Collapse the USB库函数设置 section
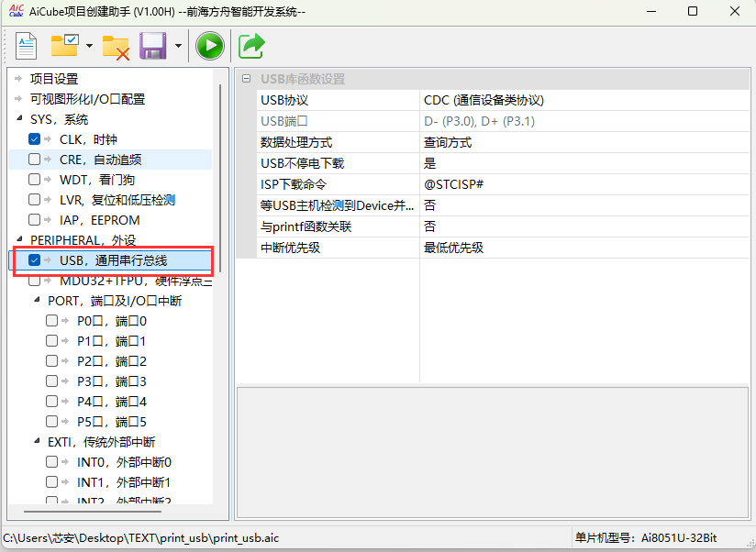Screen dimensions: 756x552 pos(247,79)
